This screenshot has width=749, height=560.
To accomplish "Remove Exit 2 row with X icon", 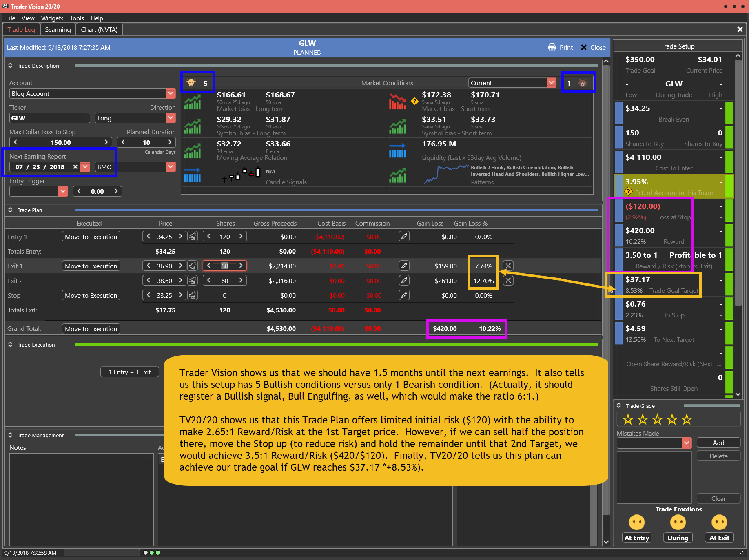I will coord(508,280).
